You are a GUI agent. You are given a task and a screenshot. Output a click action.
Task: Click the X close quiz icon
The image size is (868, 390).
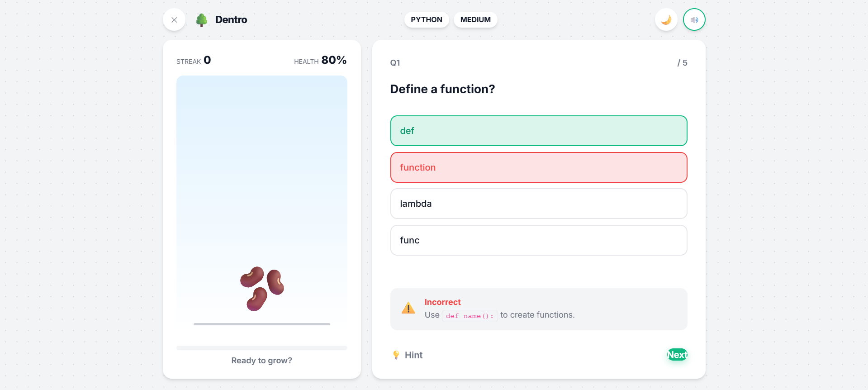[x=174, y=20]
